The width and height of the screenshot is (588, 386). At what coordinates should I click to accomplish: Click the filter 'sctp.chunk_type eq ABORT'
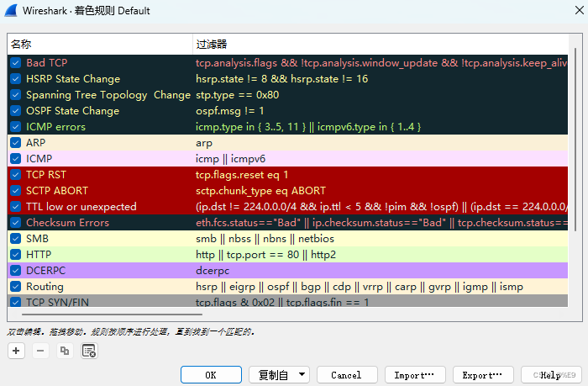(x=260, y=191)
